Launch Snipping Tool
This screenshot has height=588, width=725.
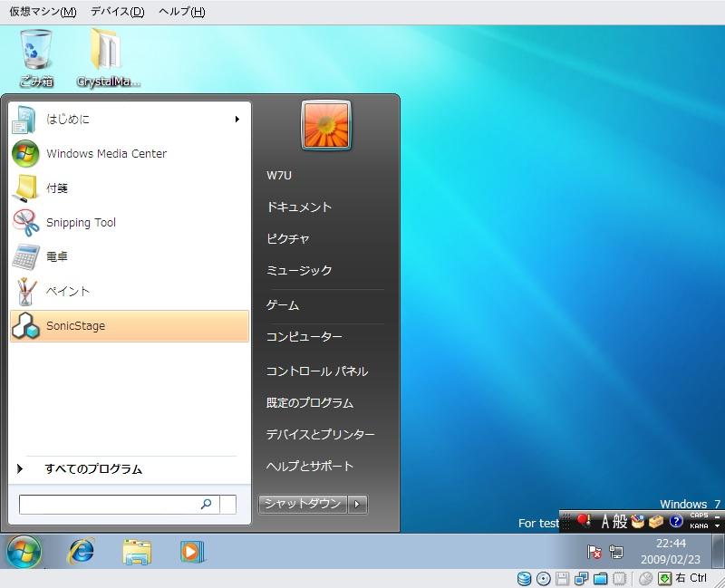(130, 222)
